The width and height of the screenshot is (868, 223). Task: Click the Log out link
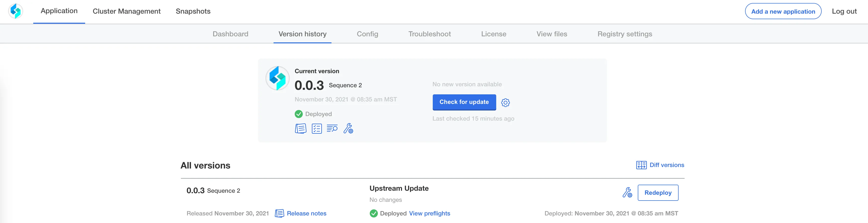click(844, 11)
